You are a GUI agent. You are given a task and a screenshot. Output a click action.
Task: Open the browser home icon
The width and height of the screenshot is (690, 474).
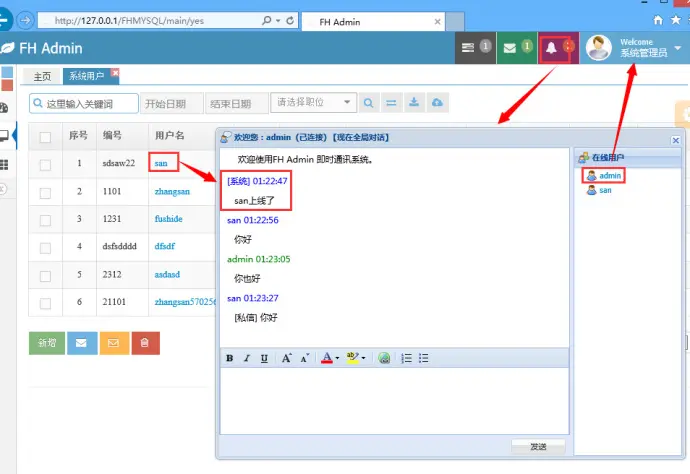pos(658,20)
